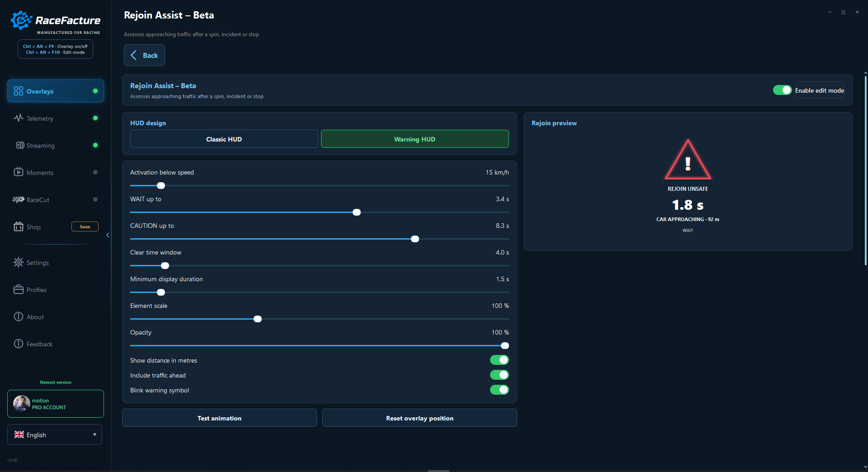Click the Telemetry green status dot
The height and width of the screenshot is (472, 868).
[95, 118]
